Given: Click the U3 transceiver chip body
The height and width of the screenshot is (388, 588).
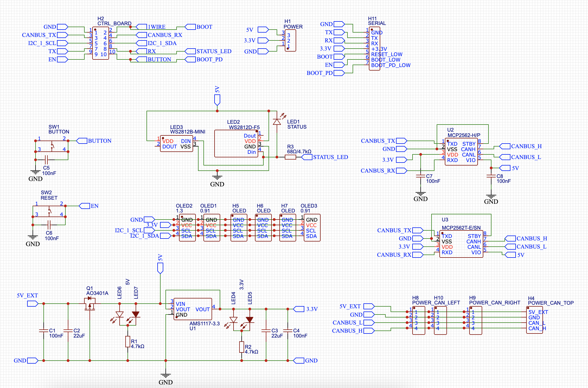Looking at the screenshot, I should pos(461,244).
